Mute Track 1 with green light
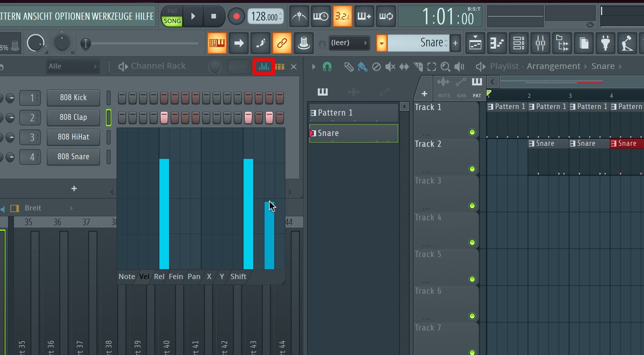Viewport: 644px width, 355px height. [472, 132]
